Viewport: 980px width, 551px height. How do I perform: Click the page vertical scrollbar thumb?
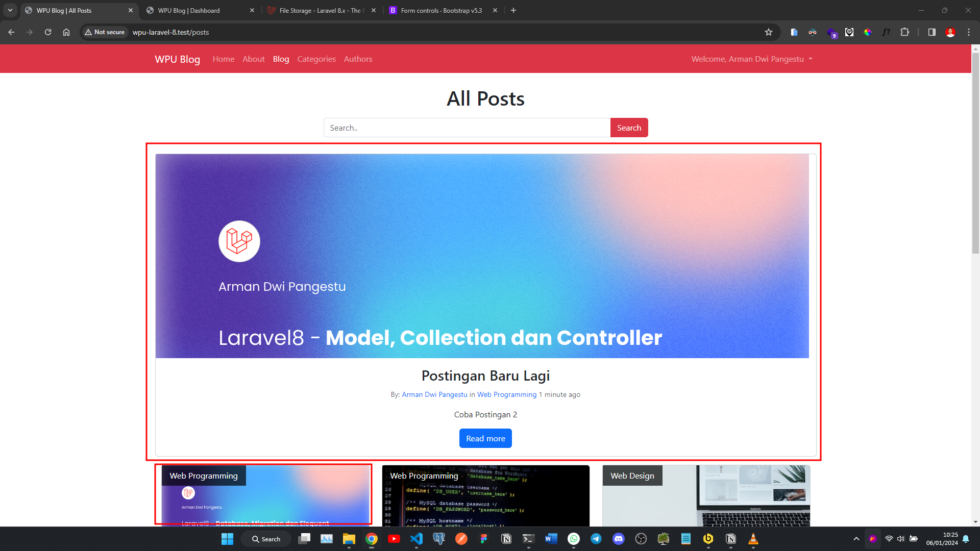tap(975, 153)
